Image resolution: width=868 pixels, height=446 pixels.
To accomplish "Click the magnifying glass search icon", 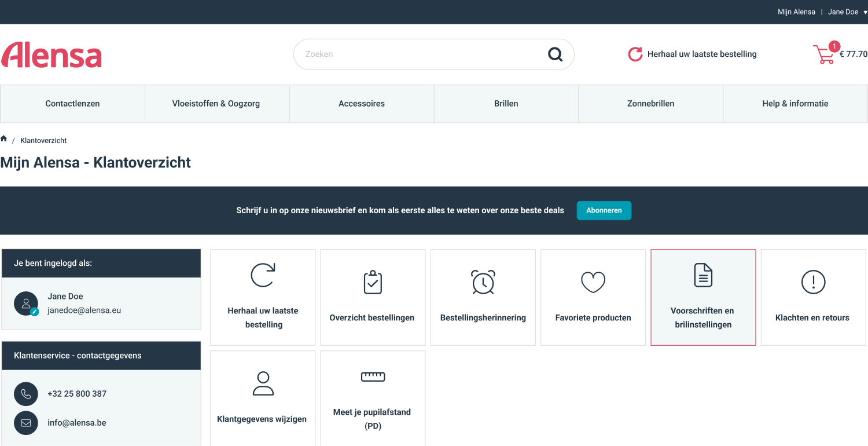I will click(555, 54).
